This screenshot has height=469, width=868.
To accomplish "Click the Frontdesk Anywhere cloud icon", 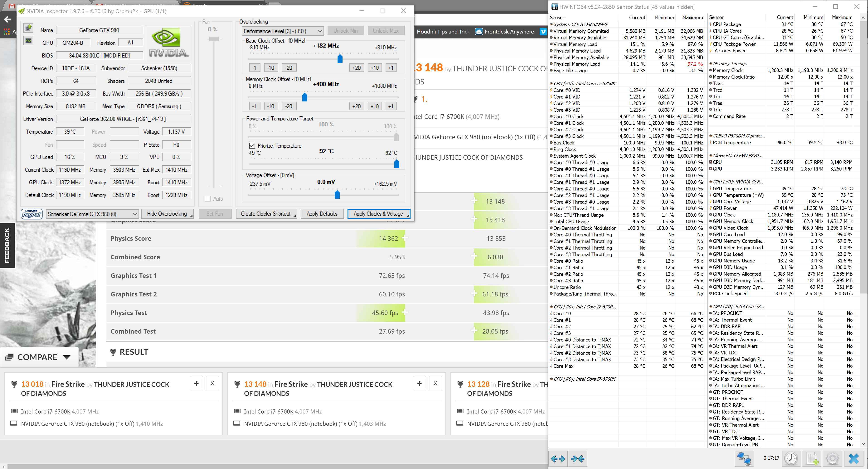I will click(x=479, y=32).
